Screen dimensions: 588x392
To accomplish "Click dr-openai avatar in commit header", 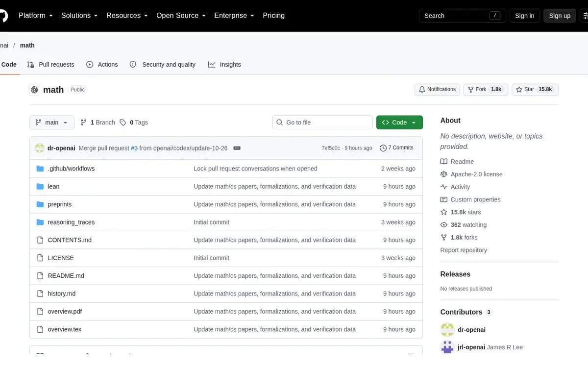I will tap(40, 148).
